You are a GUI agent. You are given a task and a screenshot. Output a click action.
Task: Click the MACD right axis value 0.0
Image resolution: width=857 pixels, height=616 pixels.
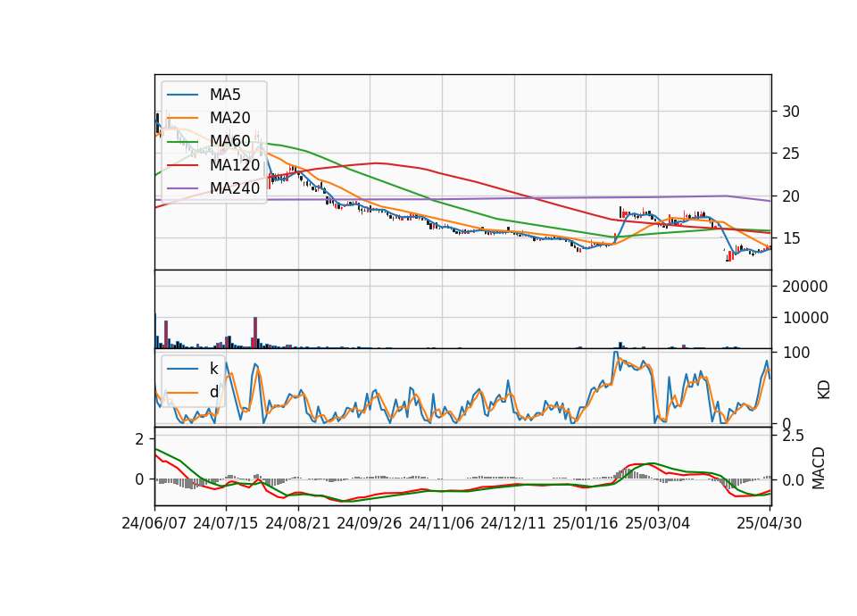(794, 481)
